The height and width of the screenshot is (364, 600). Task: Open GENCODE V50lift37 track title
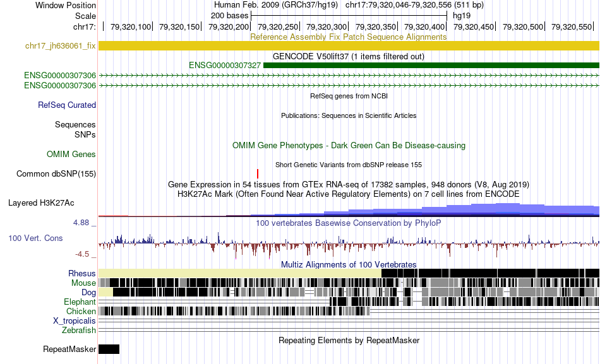[348, 57]
